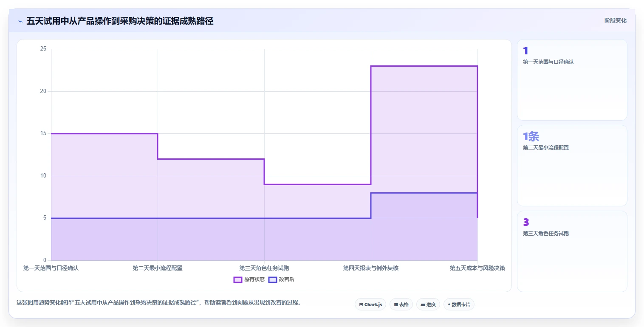Click the chart title 五天试用中从产品操作到采购决策
644x327 pixels.
click(120, 21)
